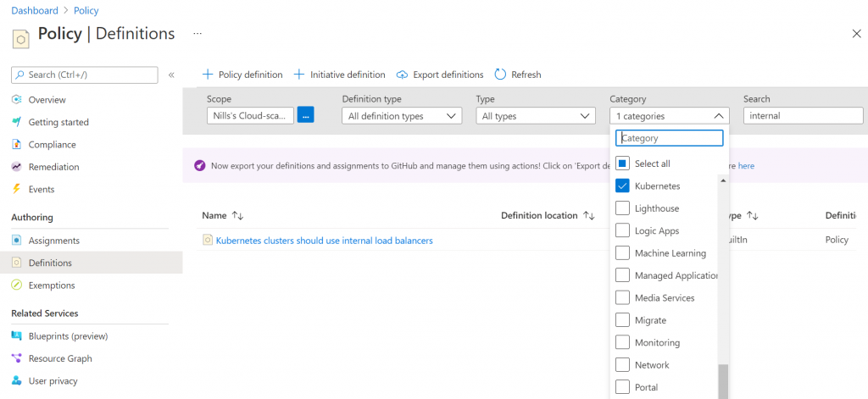Click the category list scrollbar thumb
The width and height of the screenshot is (868, 399).
(x=723, y=382)
